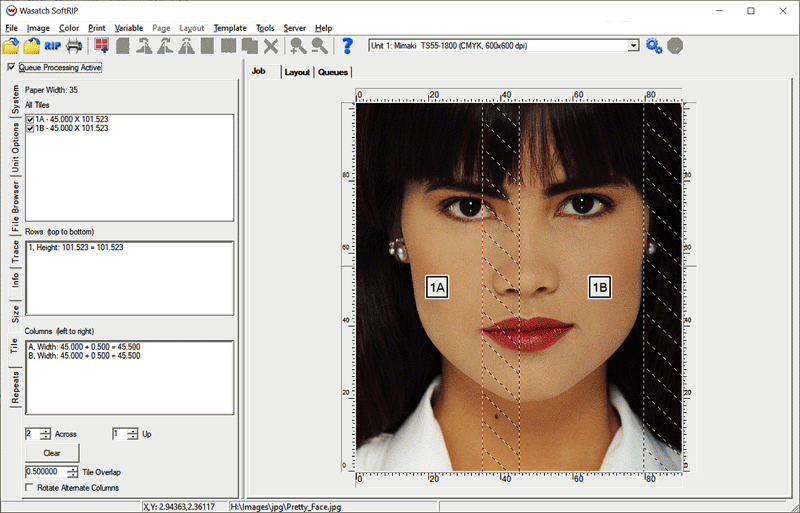Enable Rotate Alternate Columns checkbox
The image size is (800, 513).
(30, 488)
